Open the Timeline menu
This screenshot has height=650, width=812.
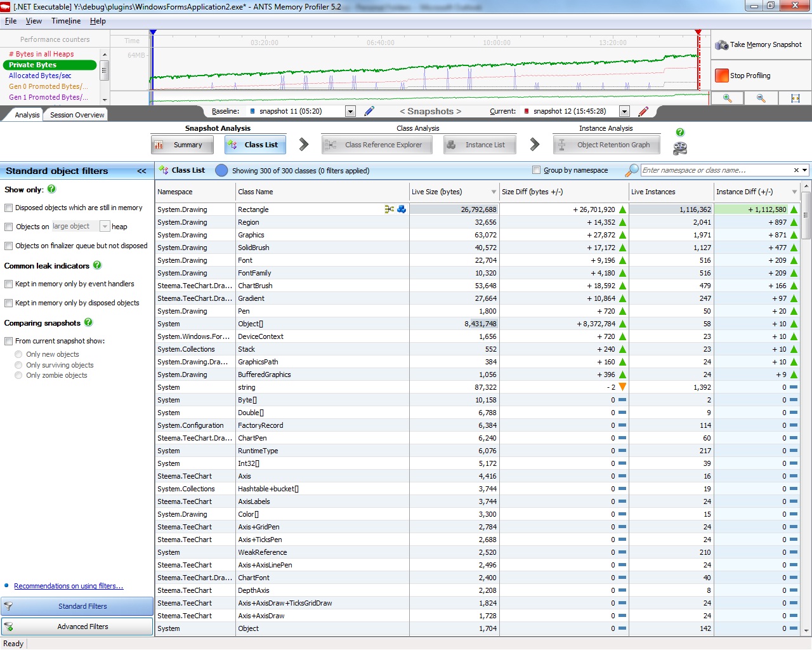click(66, 21)
